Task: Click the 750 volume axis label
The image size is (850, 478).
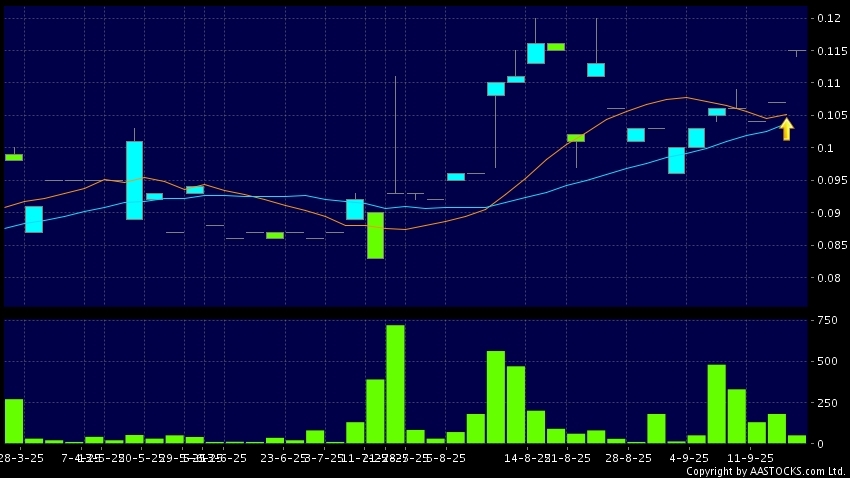Action: [x=827, y=320]
